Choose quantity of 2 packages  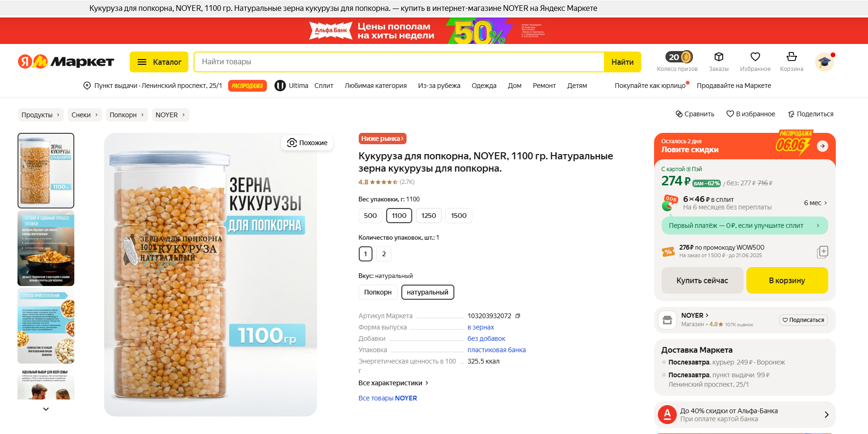coord(384,254)
